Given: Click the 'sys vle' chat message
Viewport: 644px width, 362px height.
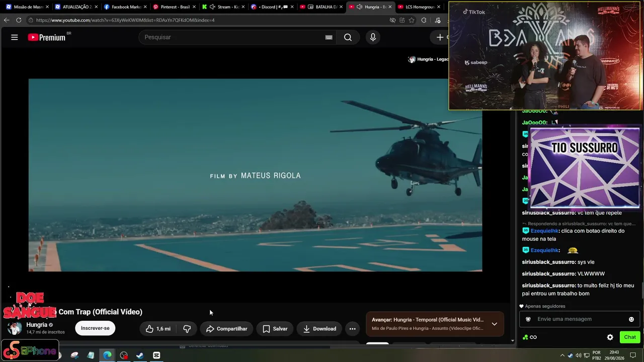Looking at the screenshot, I should click(586, 262).
